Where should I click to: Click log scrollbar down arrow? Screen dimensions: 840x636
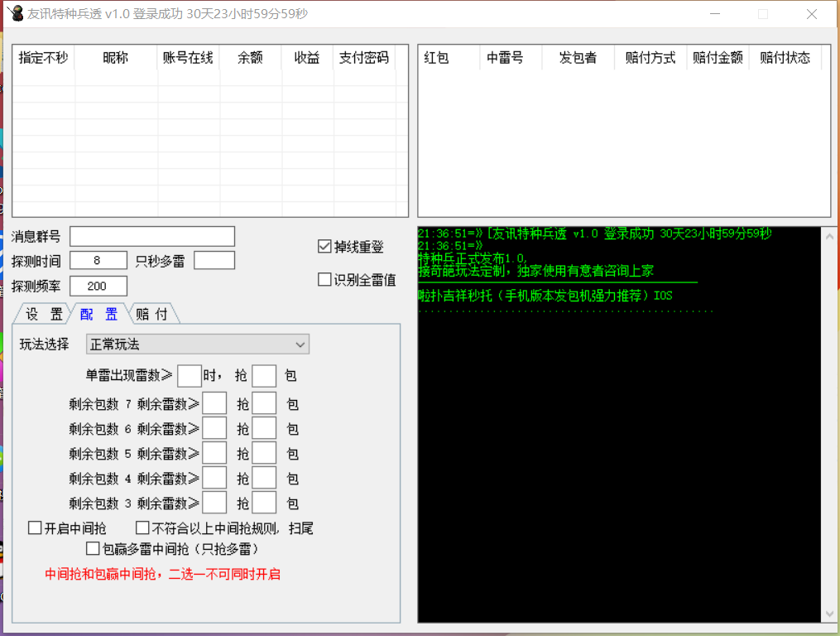coord(829,614)
